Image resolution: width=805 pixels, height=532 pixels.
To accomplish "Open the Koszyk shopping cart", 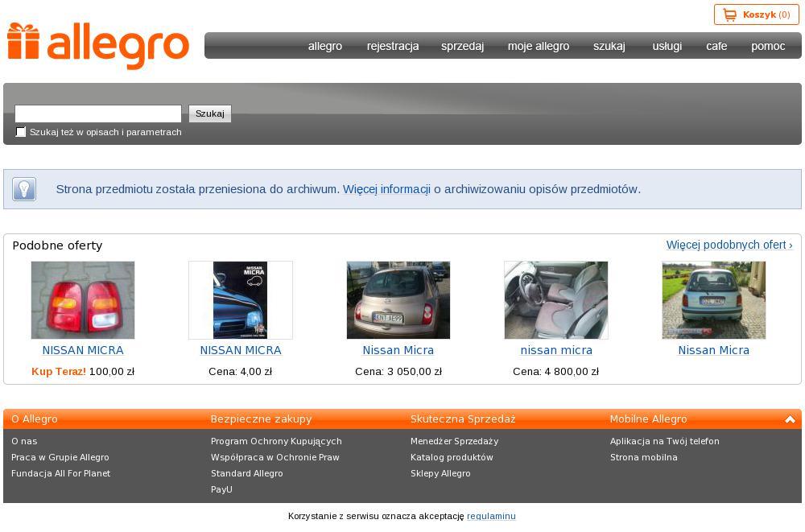I will coord(756,15).
